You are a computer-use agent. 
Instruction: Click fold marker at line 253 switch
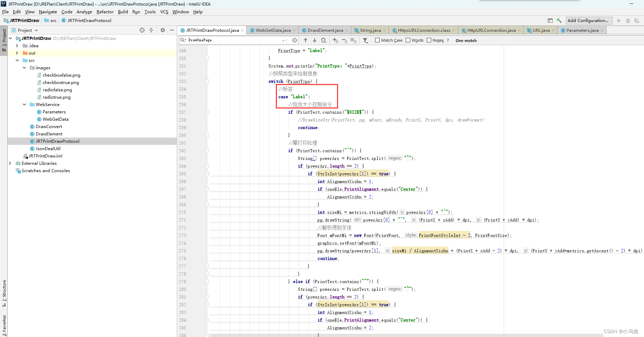[207, 82]
